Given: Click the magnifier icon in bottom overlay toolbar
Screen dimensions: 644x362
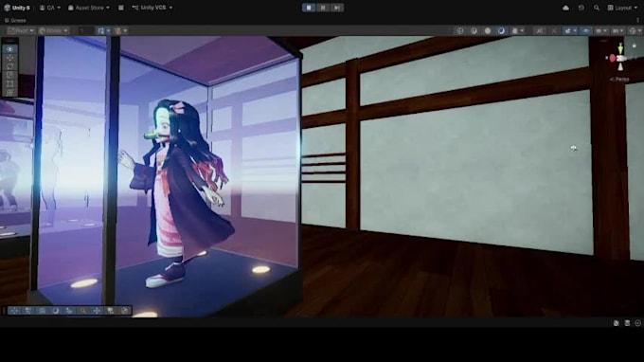Looking at the screenshot, I should [83, 311].
